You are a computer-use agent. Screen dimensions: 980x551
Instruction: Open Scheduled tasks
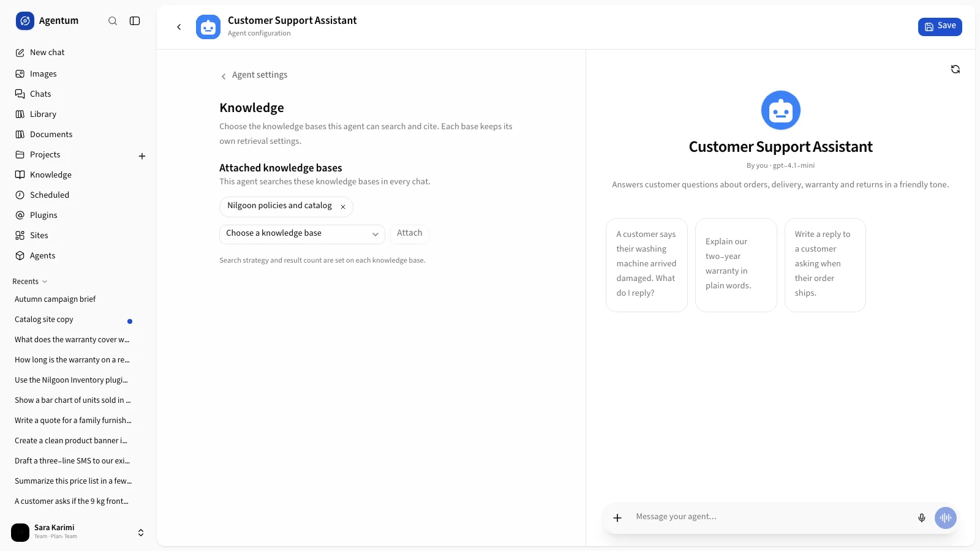[78, 195]
